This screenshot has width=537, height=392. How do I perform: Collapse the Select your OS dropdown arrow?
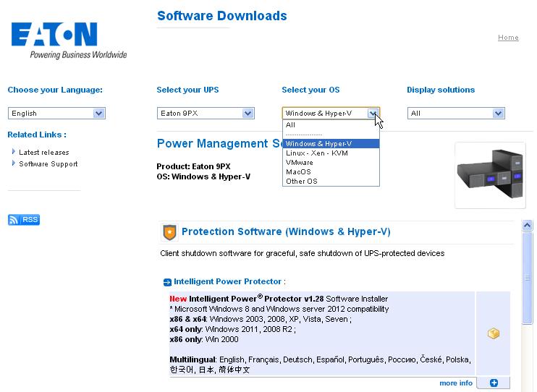point(373,114)
